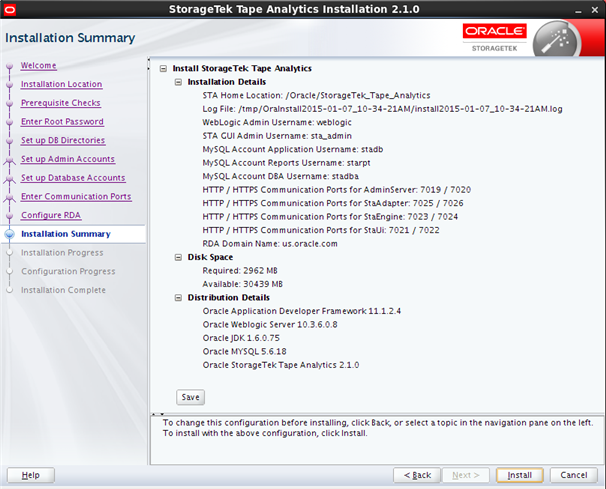Go to Configure RDA step
This screenshot has height=489, width=606.
click(x=51, y=215)
